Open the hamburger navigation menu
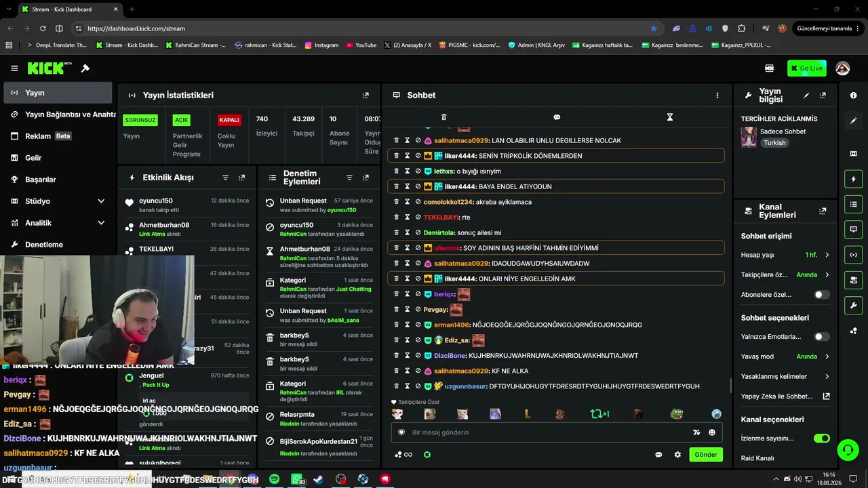Screen dimensions: 868x488 pyautogui.click(x=14, y=68)
